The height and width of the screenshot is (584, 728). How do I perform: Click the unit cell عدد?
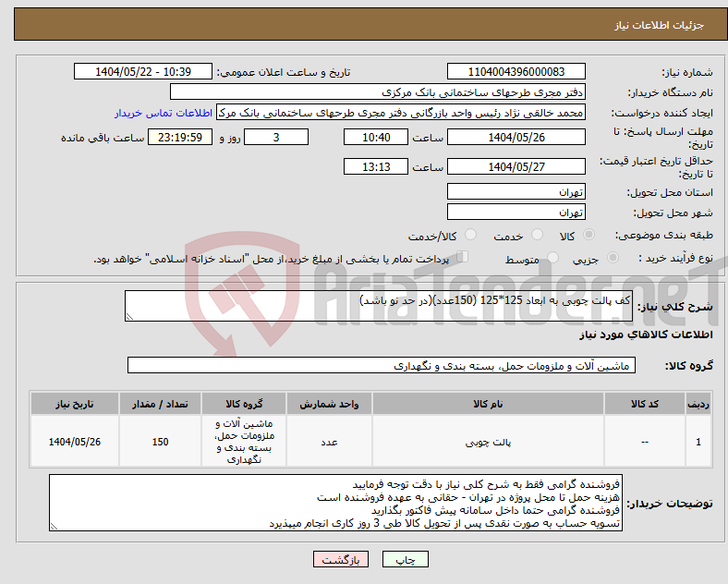tap(329, 442)
